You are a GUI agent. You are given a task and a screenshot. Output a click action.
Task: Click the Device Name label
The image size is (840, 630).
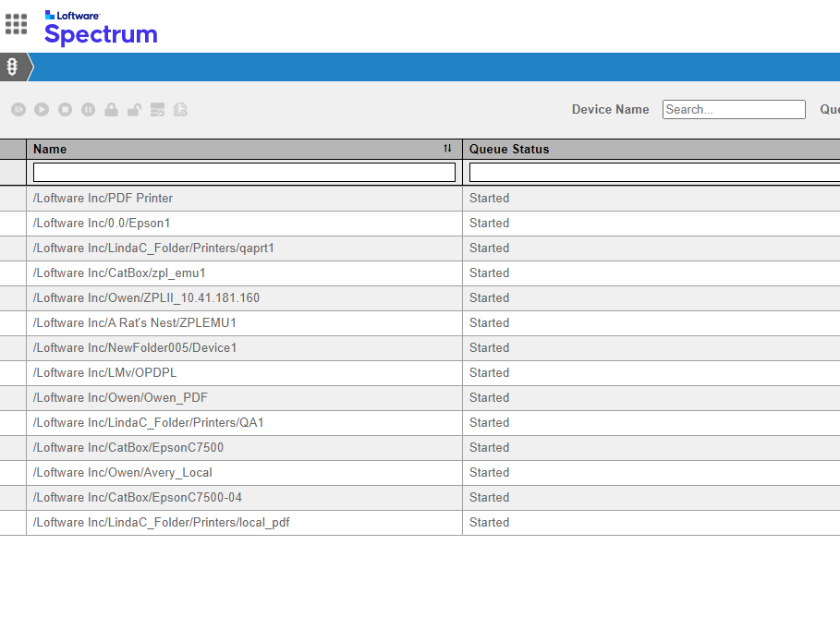610,109
